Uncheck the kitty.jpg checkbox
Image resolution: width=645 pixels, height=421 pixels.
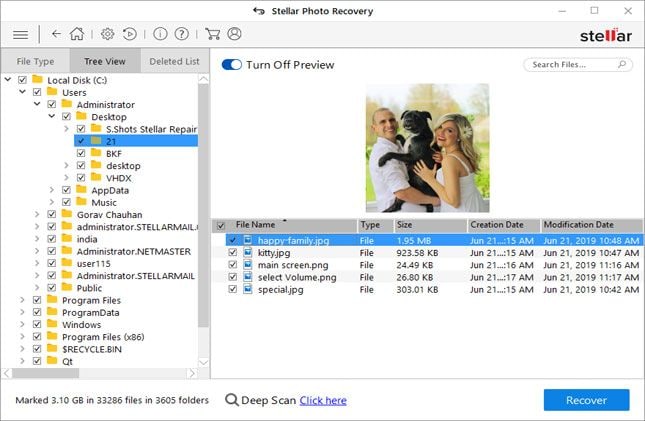click(x=232, y=252)
